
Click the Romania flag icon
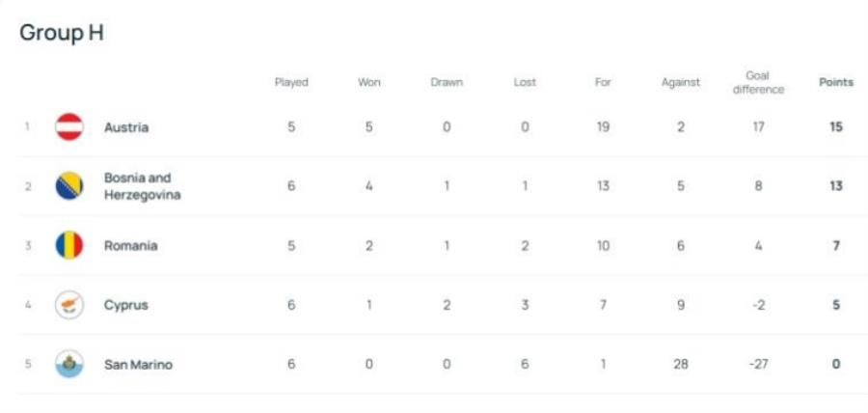(69, 245)
